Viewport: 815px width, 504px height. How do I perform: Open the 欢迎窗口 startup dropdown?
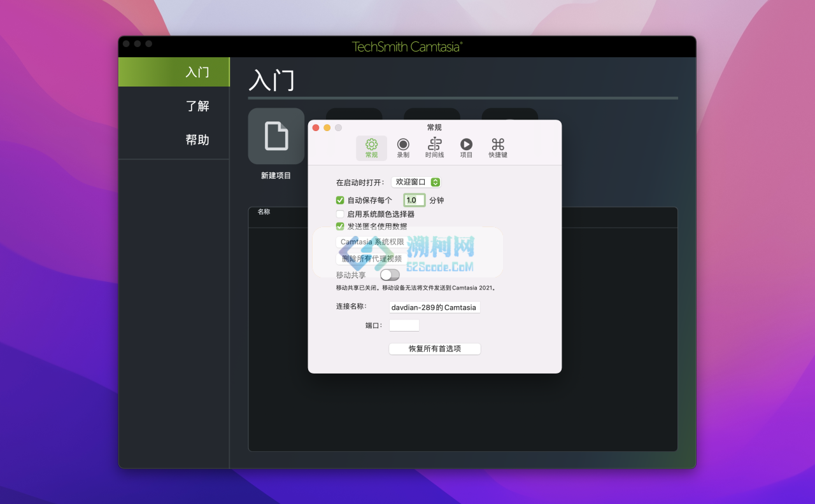(x=416, y=182)
